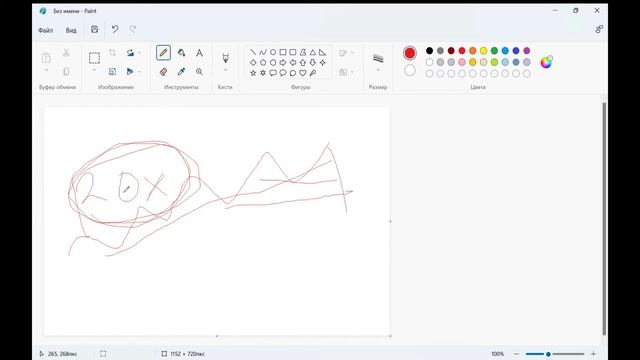The width and height of the screenshot is (640, 360).
Task: Click the rectangular selection tool
Action: pos(94,58)
